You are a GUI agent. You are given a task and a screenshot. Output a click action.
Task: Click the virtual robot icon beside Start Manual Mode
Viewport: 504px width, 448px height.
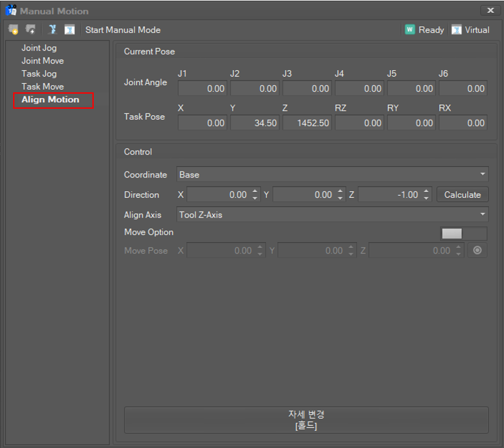(x=69, y=29)
